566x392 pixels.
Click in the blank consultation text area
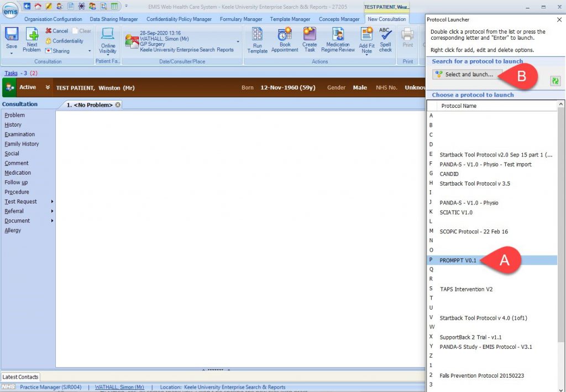coord(240,239)
